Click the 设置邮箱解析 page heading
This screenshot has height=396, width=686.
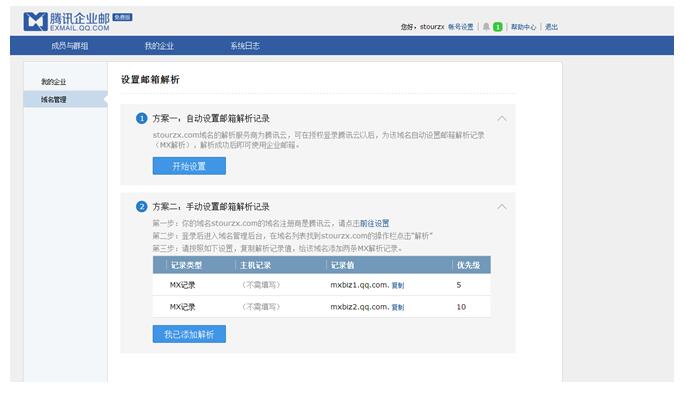click(x=150, y=80)
